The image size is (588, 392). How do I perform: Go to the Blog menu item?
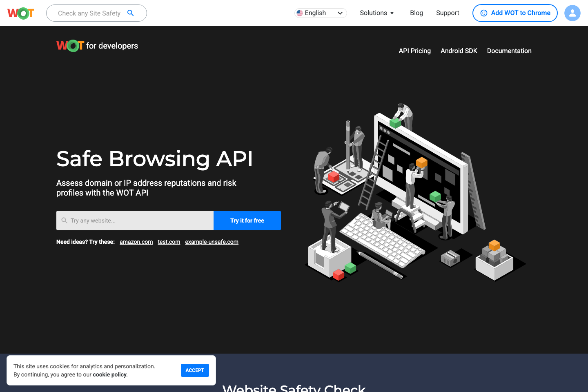click(x=416, y=13)
